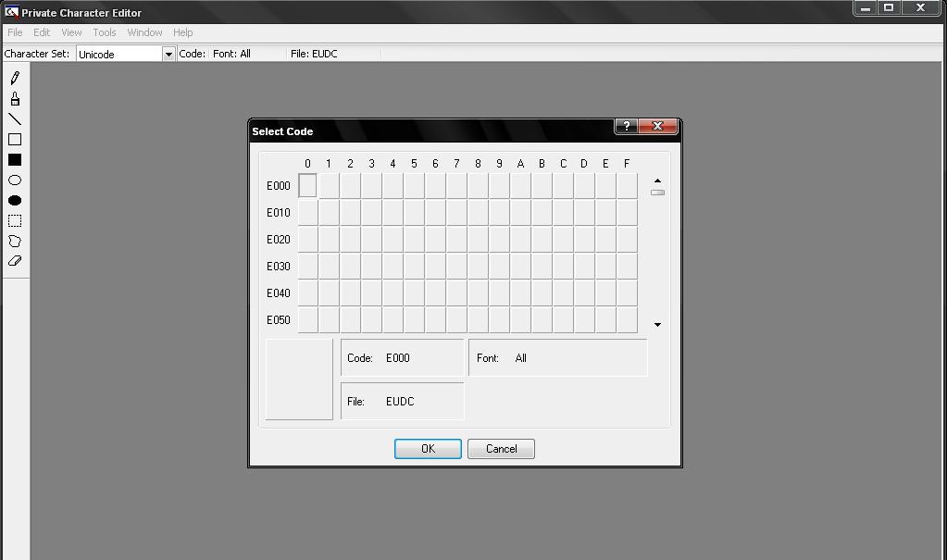Image resolution: width=947 pixels, height=560 pixels.
Task: Select code cell E000 column 0
Action: 307,185
